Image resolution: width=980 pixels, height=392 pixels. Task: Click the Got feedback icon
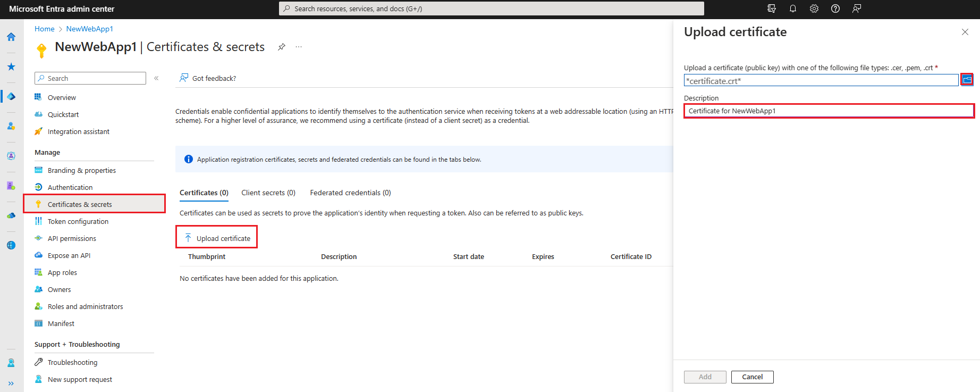pyautogui.click(x=184, y=78)
